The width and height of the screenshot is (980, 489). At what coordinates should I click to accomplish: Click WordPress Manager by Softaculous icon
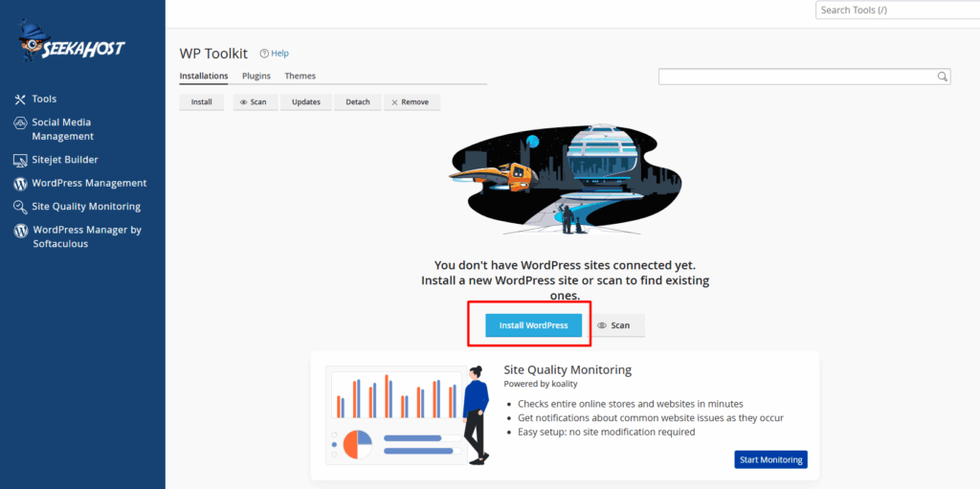tap(21, 231)
